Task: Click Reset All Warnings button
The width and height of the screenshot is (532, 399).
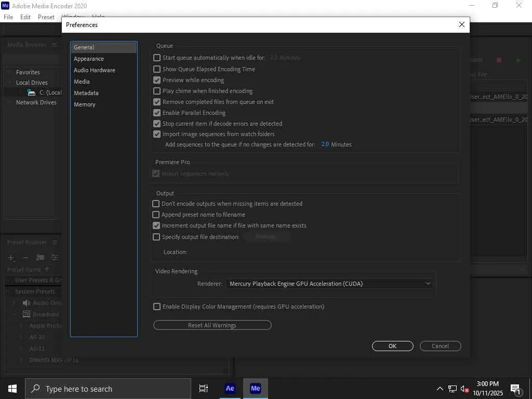Action: pos(212,325)
